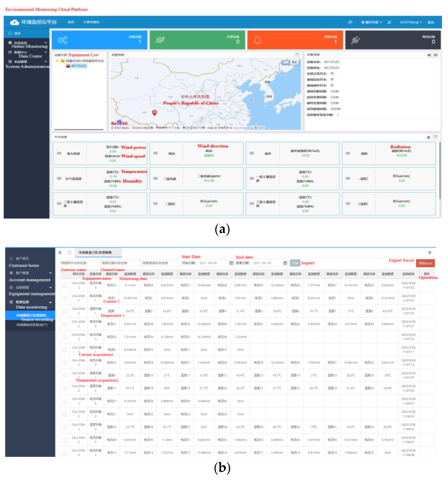Image resolution: width=448 pixels, height=480 pixels.
Task: Click the cloud platform logo icon
Action: (x=14, y=22)
